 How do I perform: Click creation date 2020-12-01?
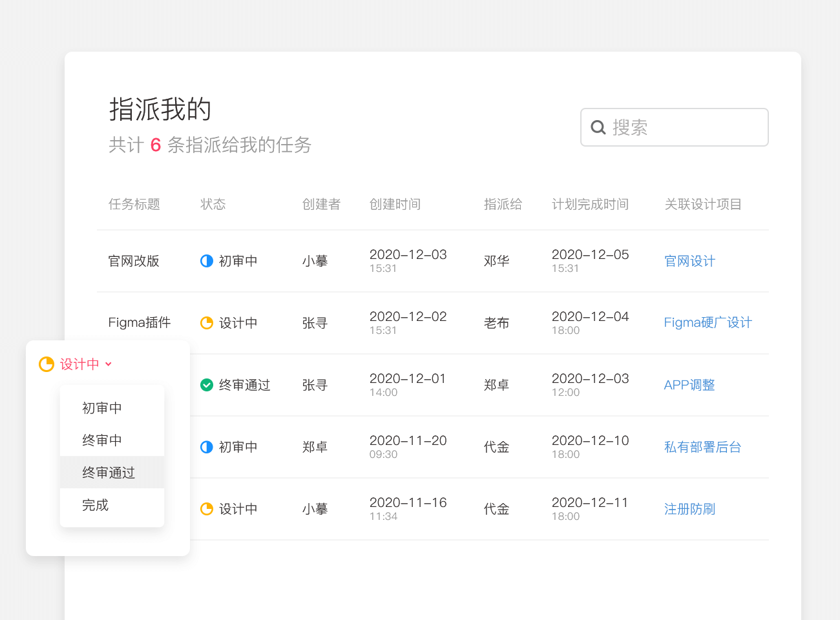[408, 378]
